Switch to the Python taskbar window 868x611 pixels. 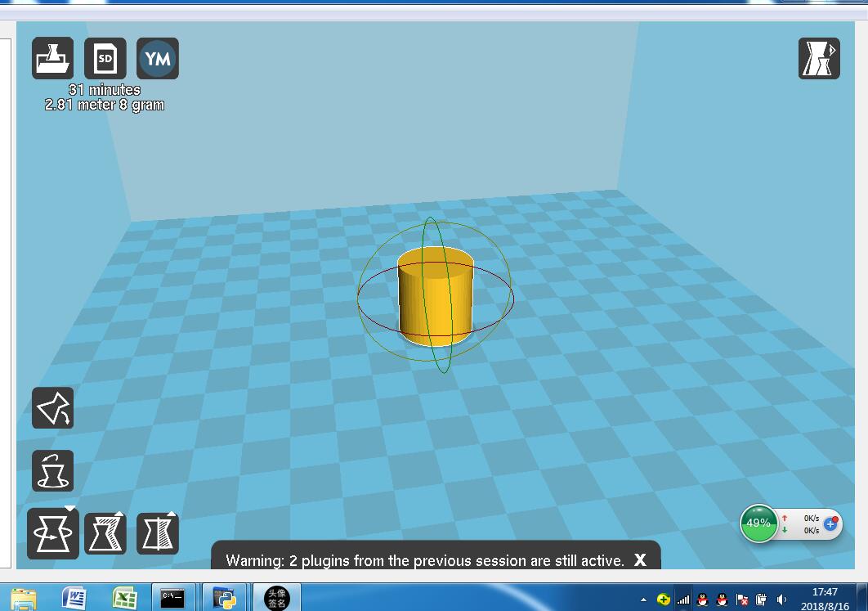(224, 598)
